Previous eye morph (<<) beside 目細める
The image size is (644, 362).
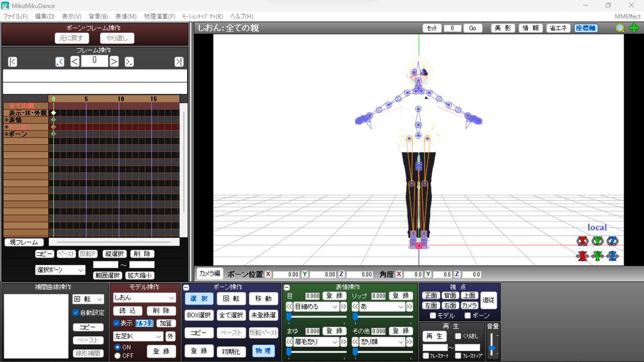289,307
